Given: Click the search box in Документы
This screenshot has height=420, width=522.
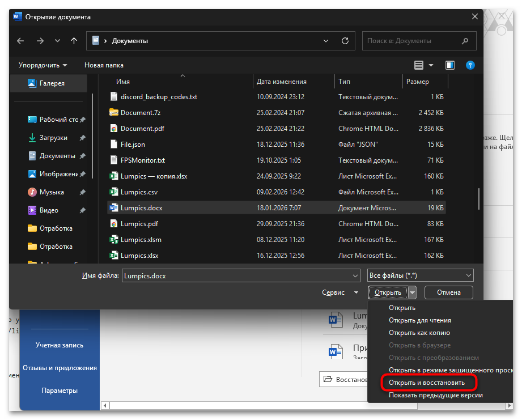Looking at the screenshot, I should tap(411, 41).
